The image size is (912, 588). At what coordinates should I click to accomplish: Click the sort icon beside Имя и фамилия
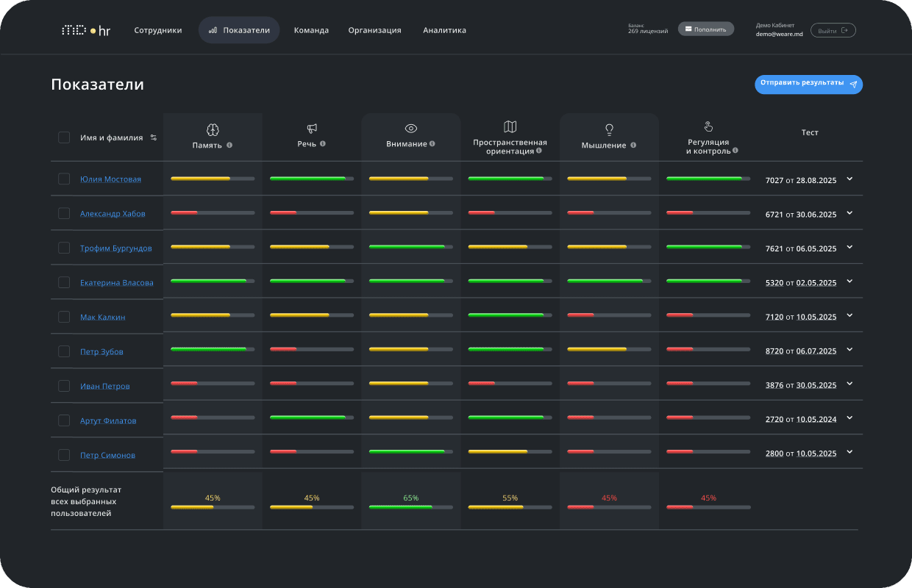[154, 137]
